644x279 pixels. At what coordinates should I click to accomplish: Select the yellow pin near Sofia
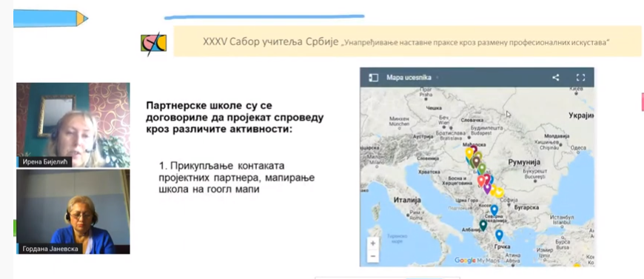point(499,192)
